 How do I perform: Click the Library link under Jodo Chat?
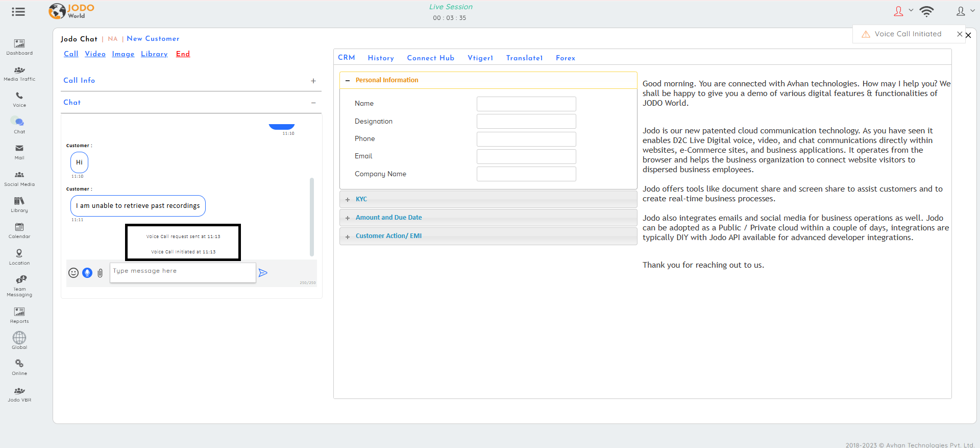click(154, 54)
